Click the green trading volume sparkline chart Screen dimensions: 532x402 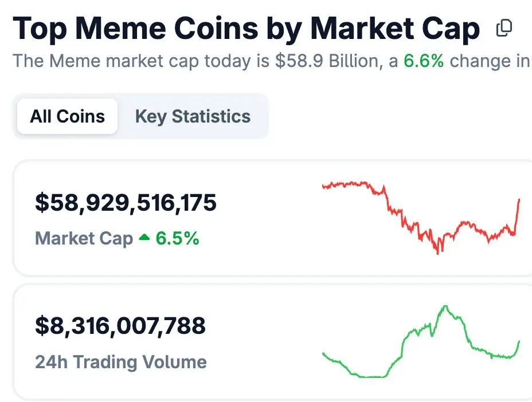coord(421,344)
